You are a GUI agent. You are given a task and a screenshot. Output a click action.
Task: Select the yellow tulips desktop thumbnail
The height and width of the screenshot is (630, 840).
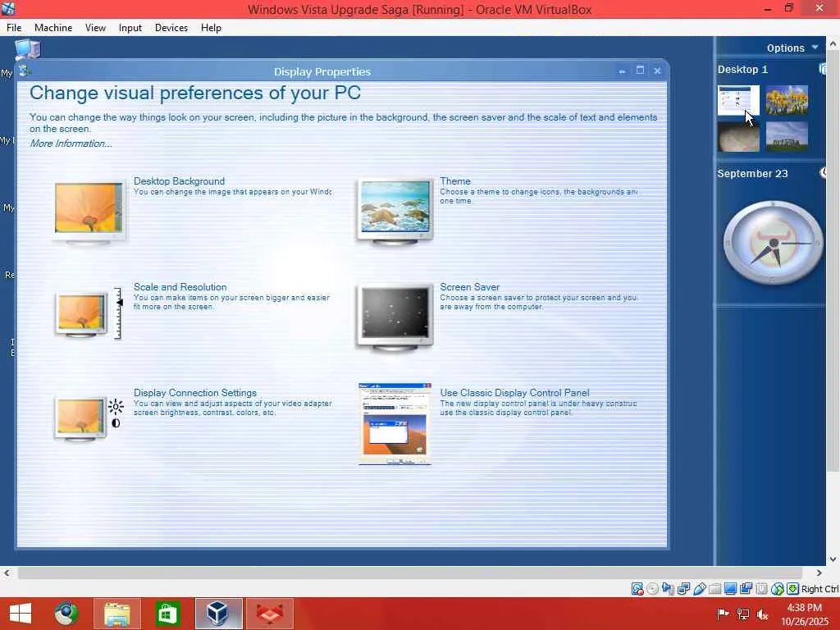(x=787, y=99)
